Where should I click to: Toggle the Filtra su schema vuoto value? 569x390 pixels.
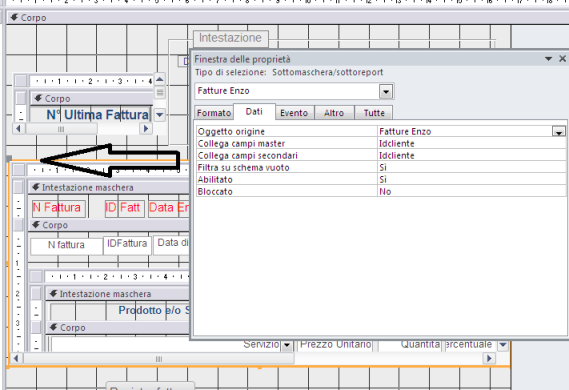[471, 167]
